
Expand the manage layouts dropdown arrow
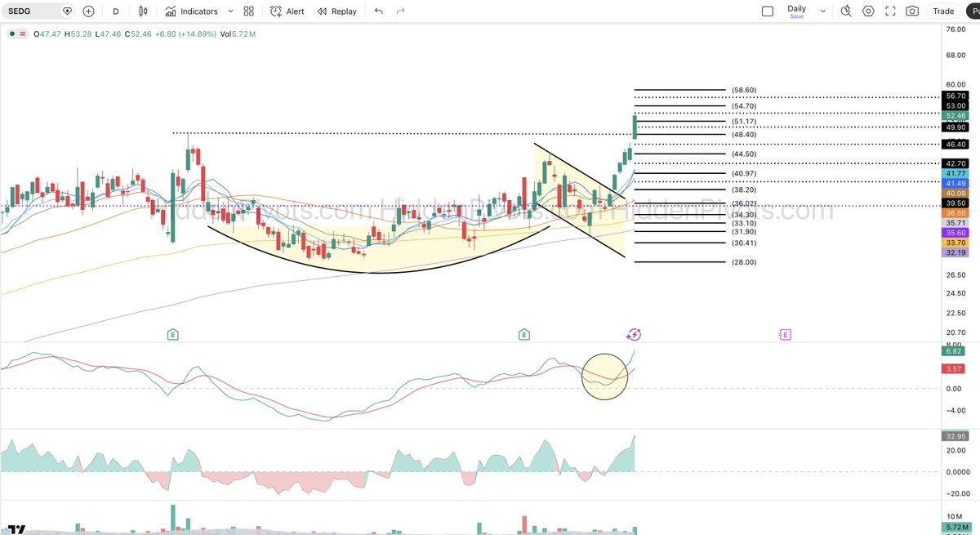pos(822,11)
